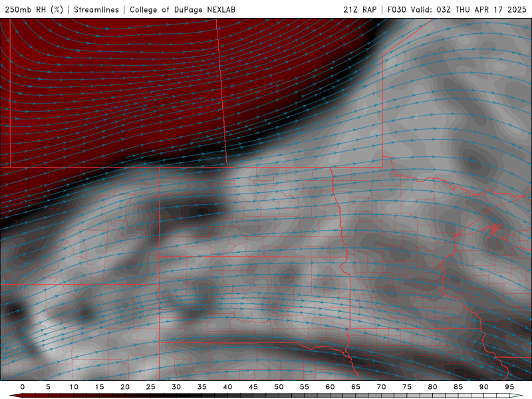Click 'Valid: 03Z THU APR 17 2025'

tap(469, 9)
